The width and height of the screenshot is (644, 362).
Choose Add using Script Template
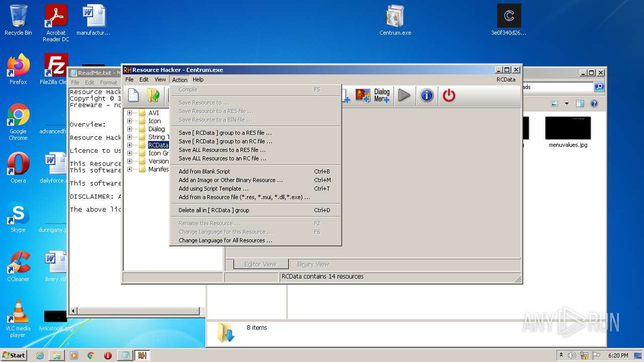[x=256, y=189]
